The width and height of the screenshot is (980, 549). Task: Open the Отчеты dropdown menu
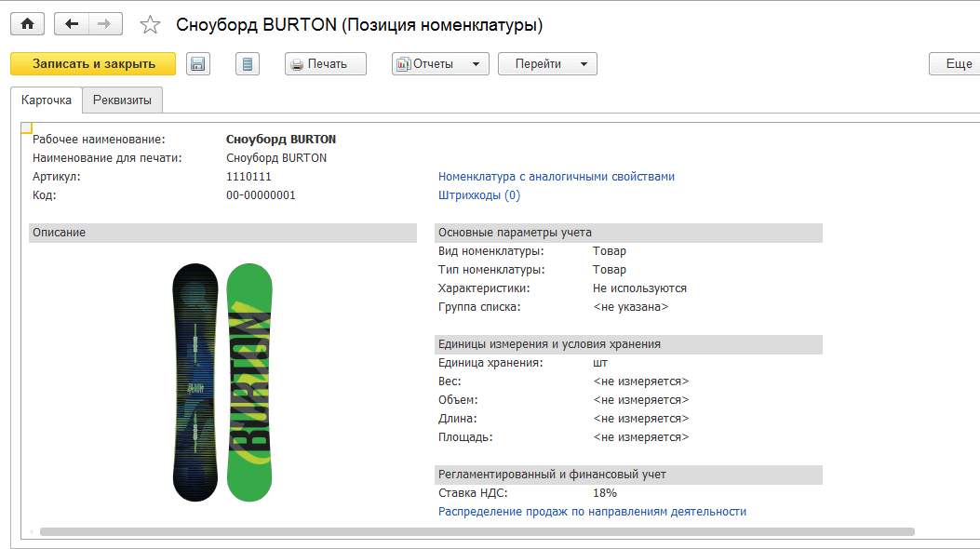click(440, 64)
